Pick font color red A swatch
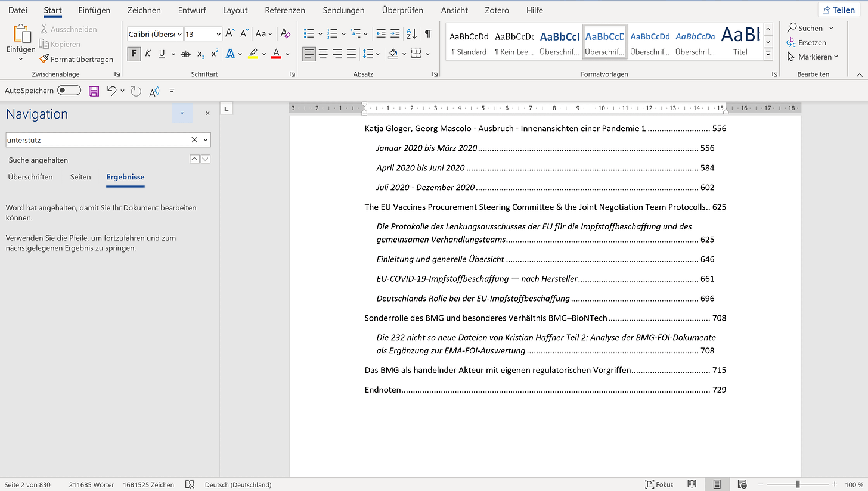The image size is (868, 491). pos(276,54)
